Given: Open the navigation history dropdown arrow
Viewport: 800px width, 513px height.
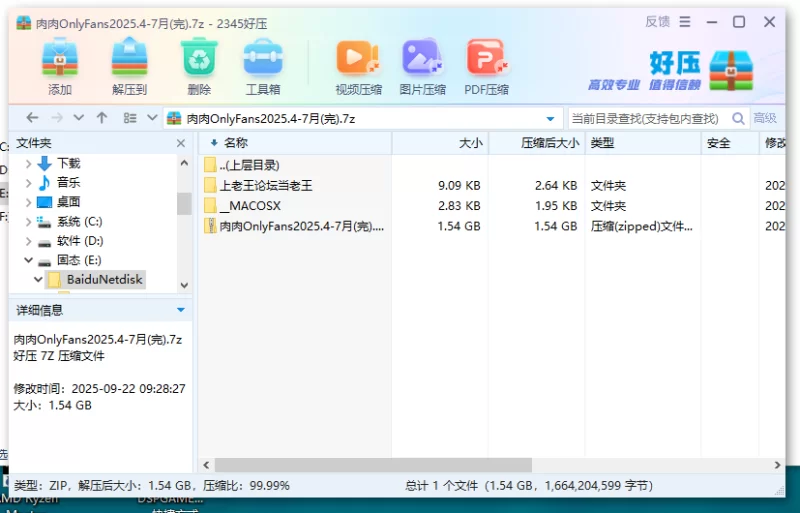Looking at the screenshot, I should click(x=79, y=118).
